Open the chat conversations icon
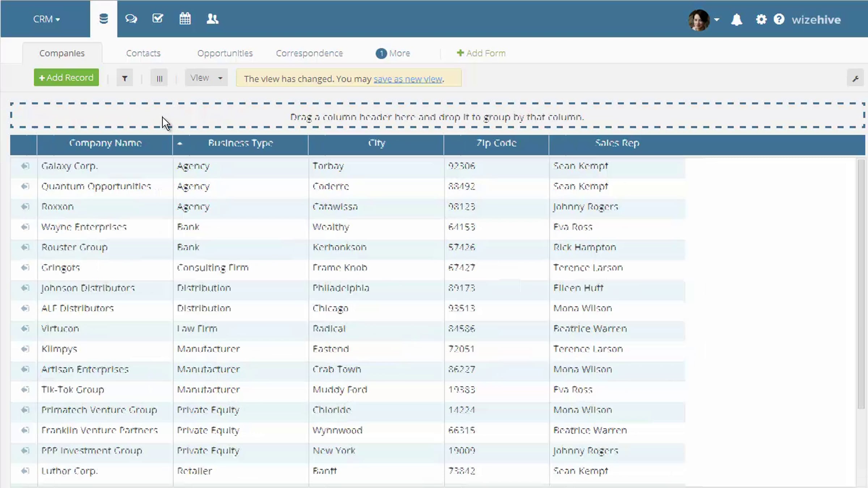 [131, 19]
